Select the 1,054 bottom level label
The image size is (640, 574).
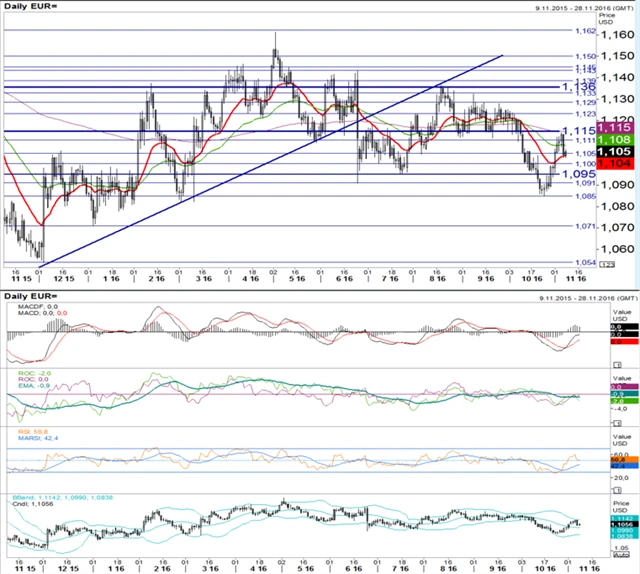(x=558, y=263)
